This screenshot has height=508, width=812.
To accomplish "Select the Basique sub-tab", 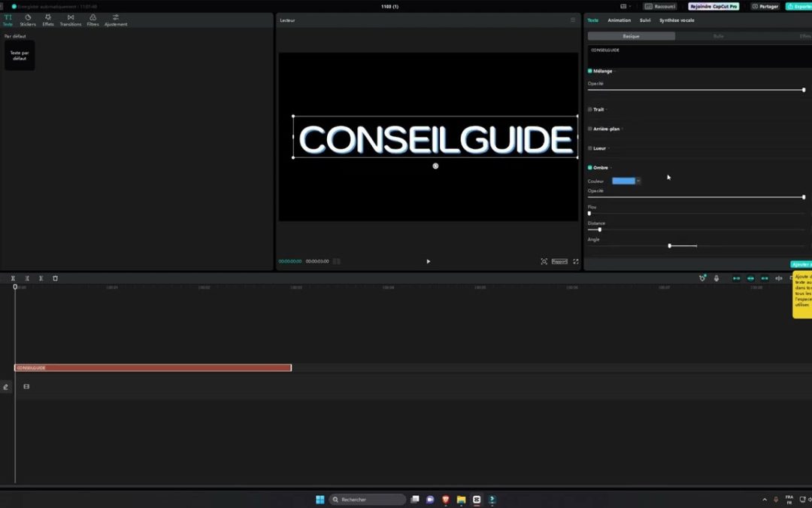I will pos(632,36).
